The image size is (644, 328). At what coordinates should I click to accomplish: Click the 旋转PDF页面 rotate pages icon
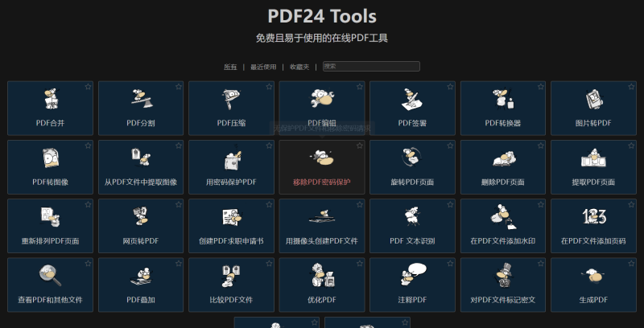tap(412, 158)
